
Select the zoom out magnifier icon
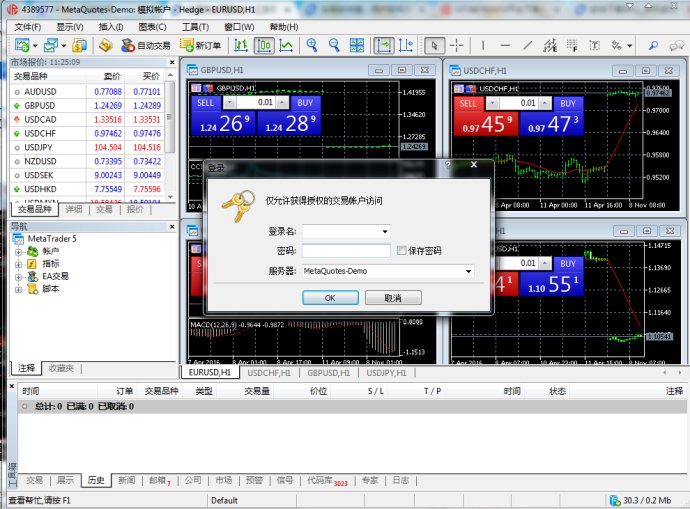tap(334, 45)
